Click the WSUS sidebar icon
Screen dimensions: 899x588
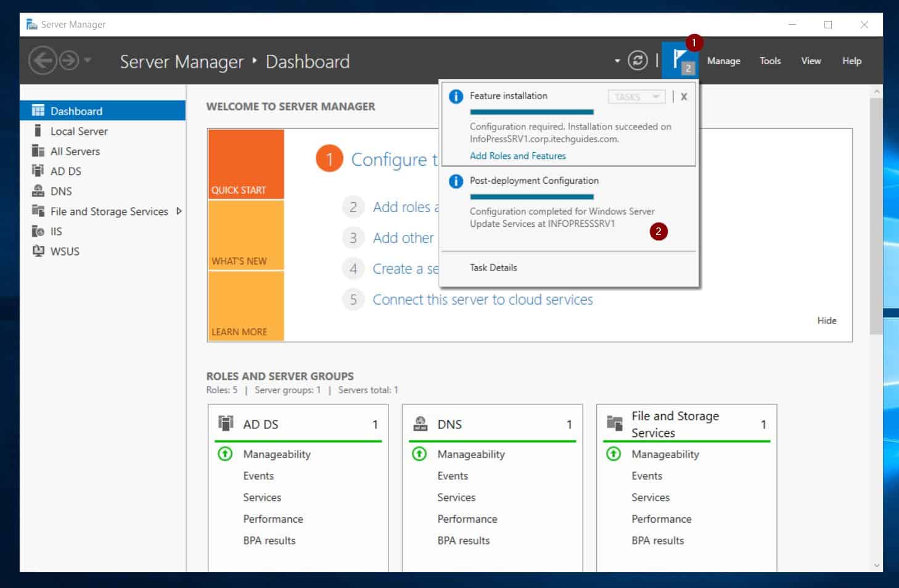click(x=38, y=251)
